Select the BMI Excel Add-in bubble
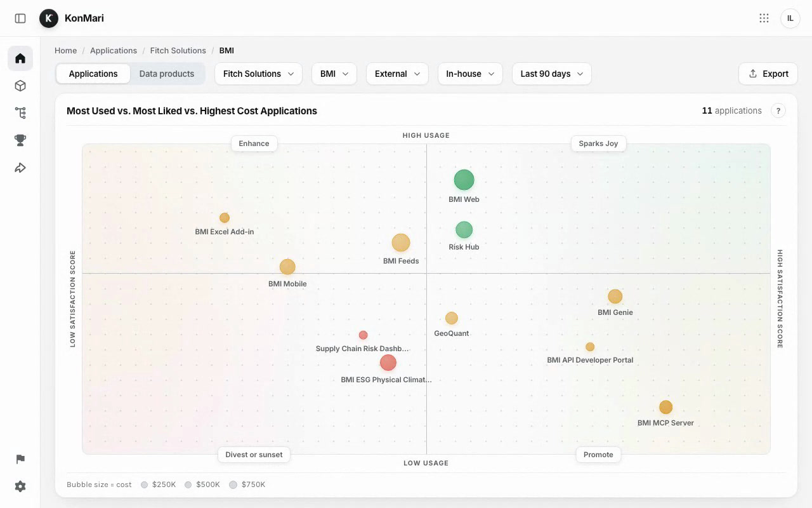812x508 pixels. 225,218
